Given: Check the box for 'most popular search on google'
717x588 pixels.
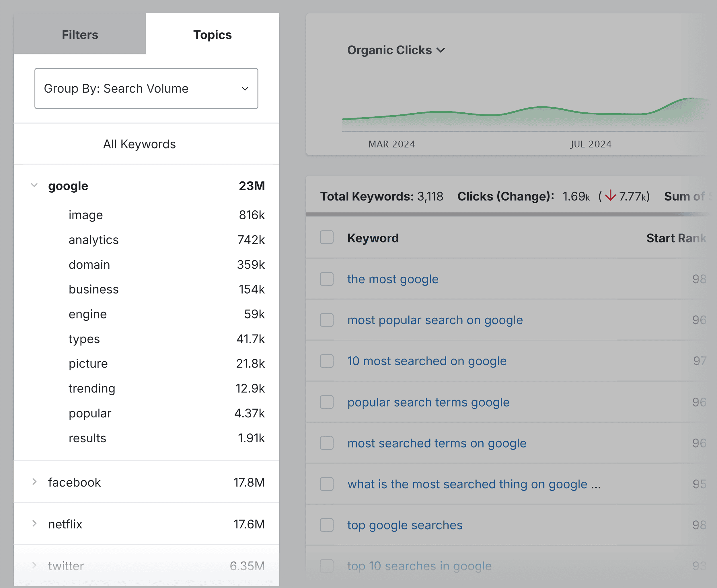Looking at the screenshot, I should coord(327,320).
